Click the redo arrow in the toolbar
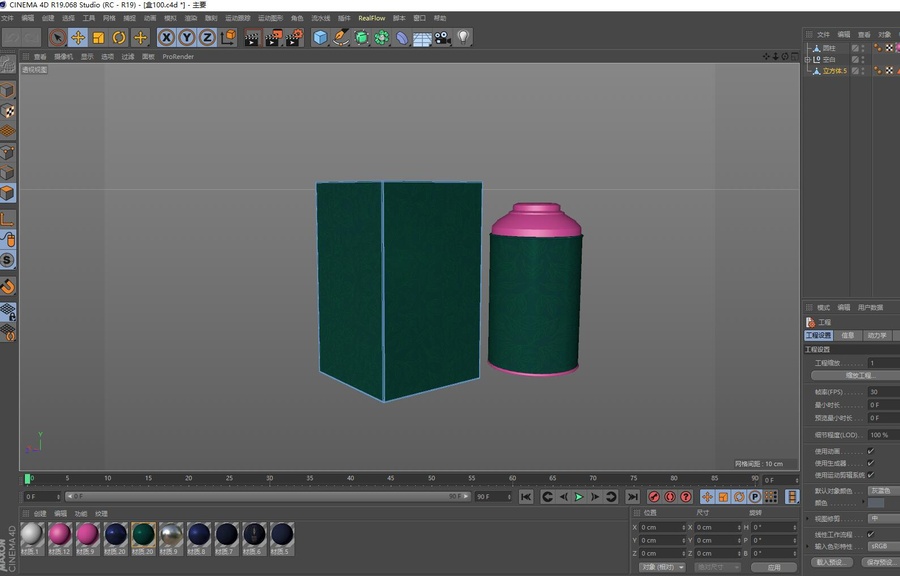The height and width of the screenshot is (576, 900). pyautogui.click(x=32, y=38)
